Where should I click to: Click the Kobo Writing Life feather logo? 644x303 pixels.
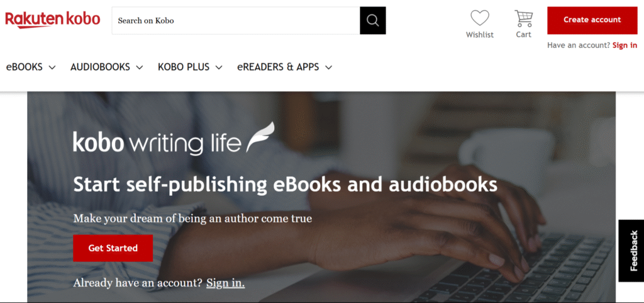260,137
